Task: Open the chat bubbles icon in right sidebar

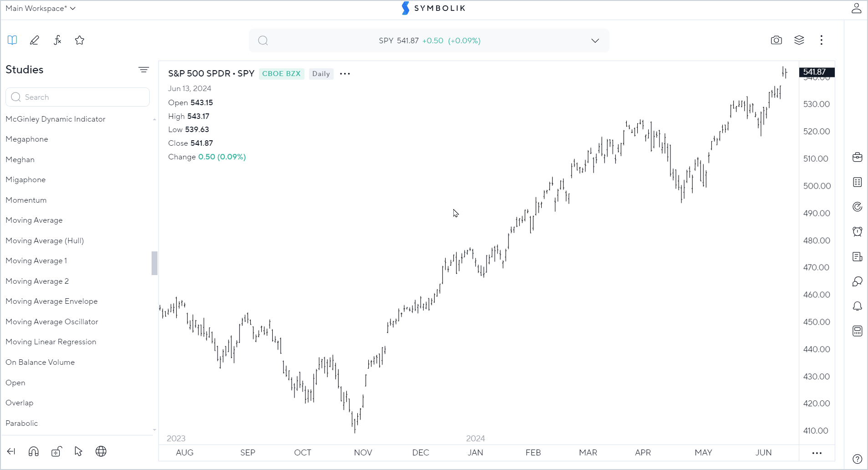Action: click(858, 281)
